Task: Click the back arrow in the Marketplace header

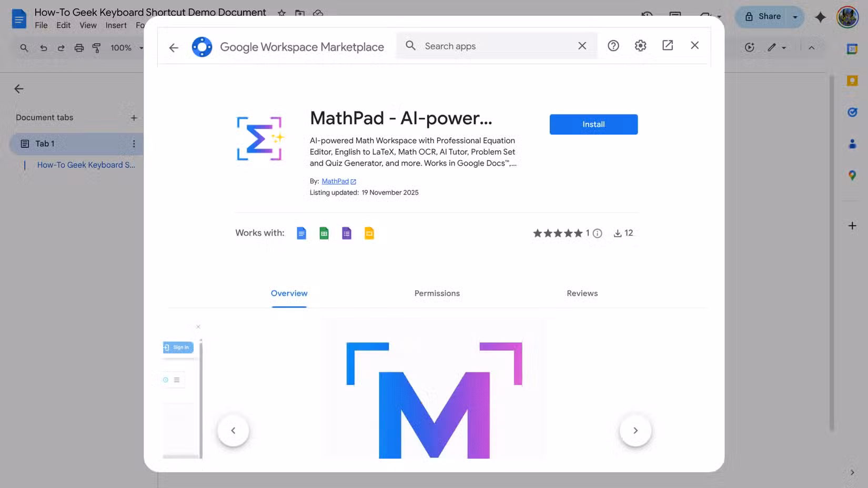Action: coord(174,47)
